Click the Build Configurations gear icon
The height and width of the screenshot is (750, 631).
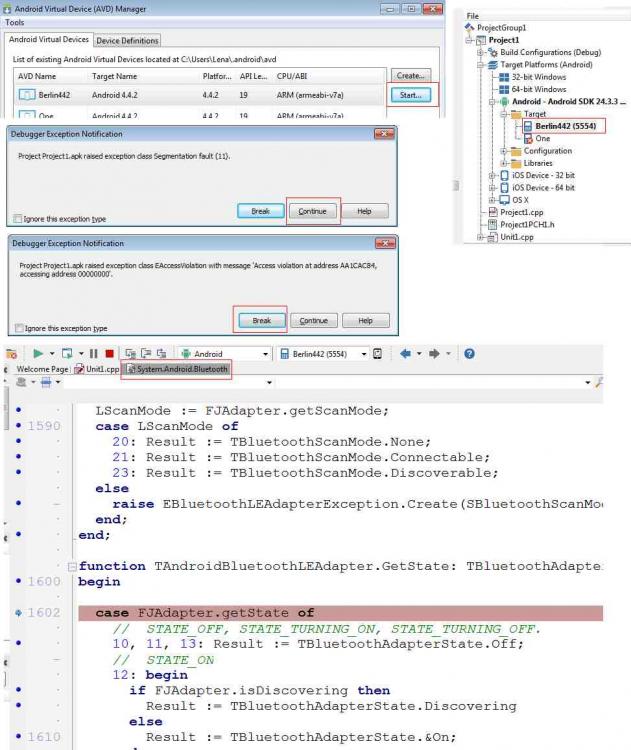coord(493,52)
